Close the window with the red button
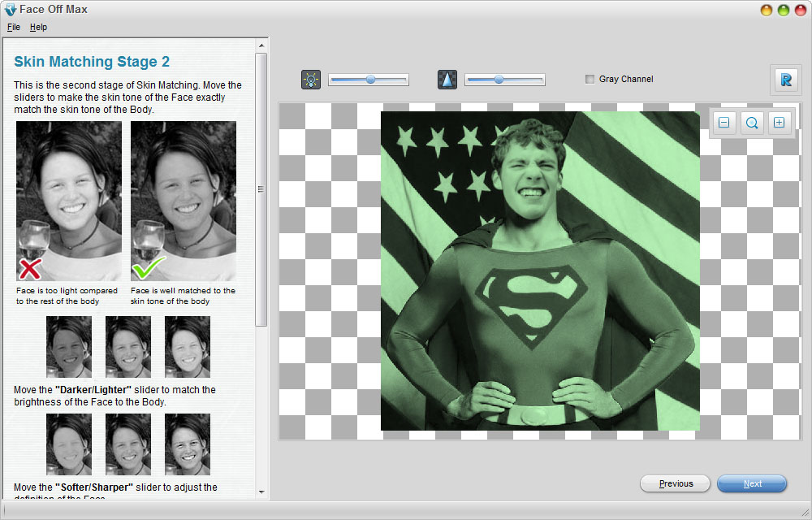 tap(801, 10)
